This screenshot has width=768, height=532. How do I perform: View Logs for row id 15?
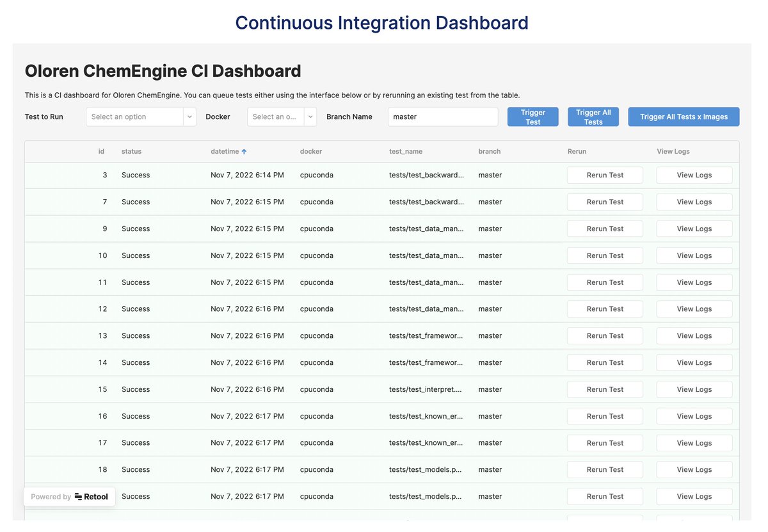tap(694, 390)
